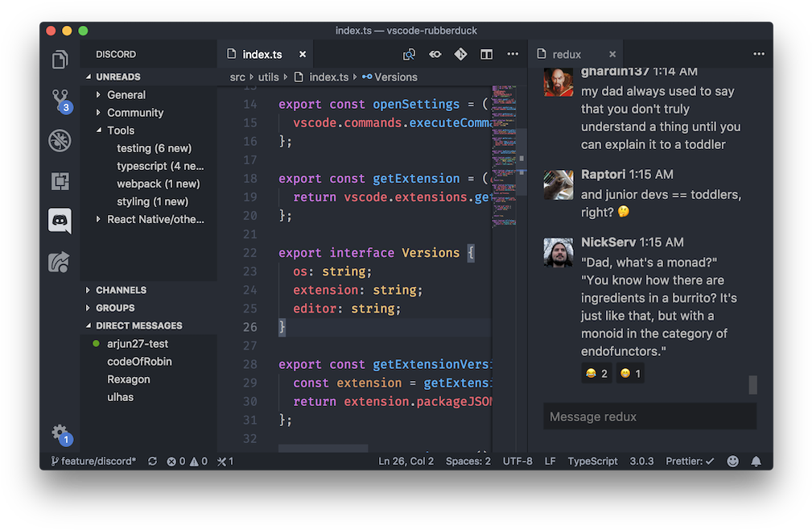Expand the CHANNELS section

(121, 290)
